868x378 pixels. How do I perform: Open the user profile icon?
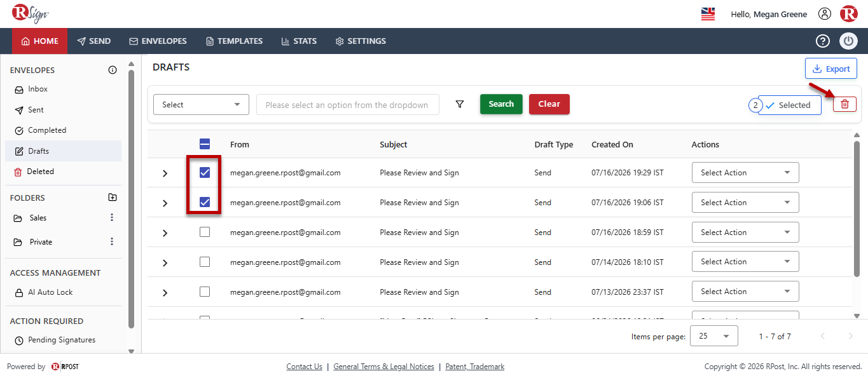click(x=825, y=14)
